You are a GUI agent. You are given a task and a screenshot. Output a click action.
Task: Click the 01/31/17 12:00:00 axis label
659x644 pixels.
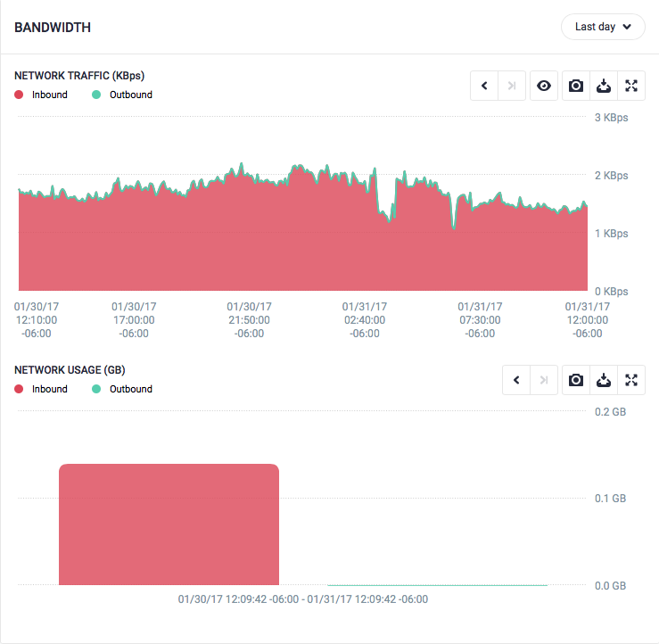pos(587,320)
